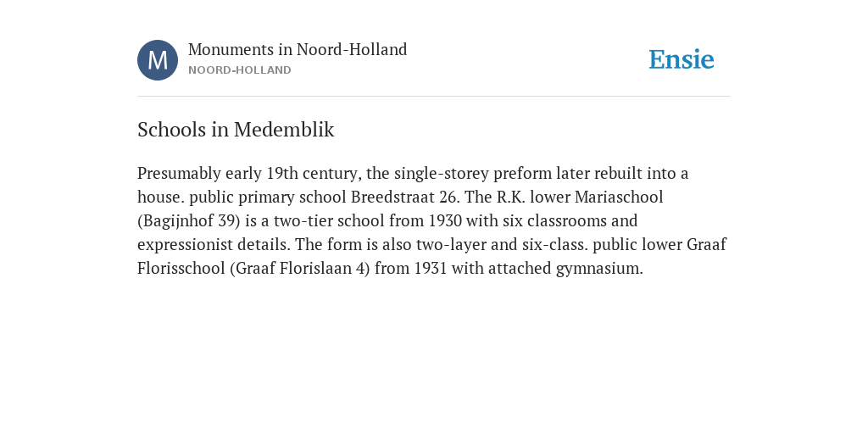
Task: Click the year 1930 in the paragraph
Action: click(445, 221)
